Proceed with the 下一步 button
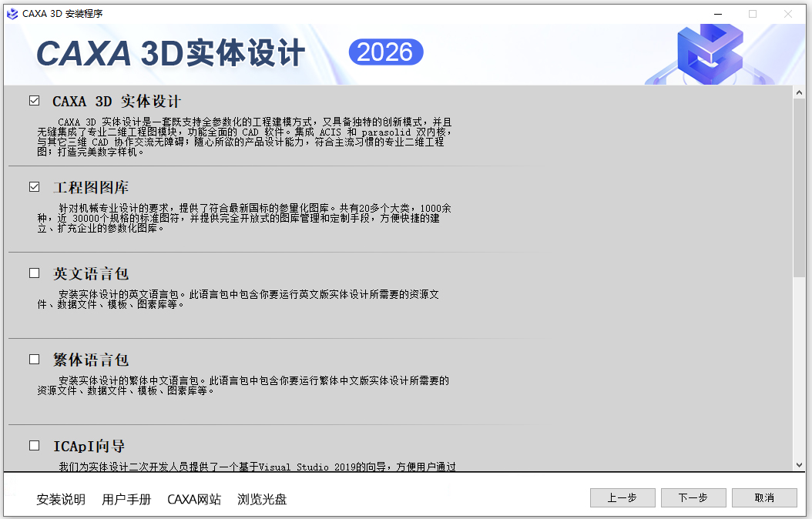This screenshot has height=519, width=812. [693, 498]
